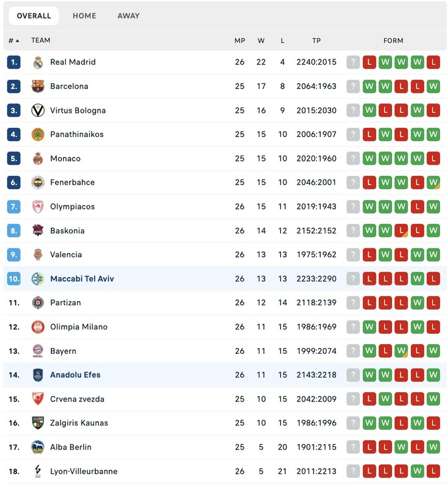Screen dimensions: 448x487
Task: Click the Virtus Bologna logo icon
Action: tap(38, 111)
